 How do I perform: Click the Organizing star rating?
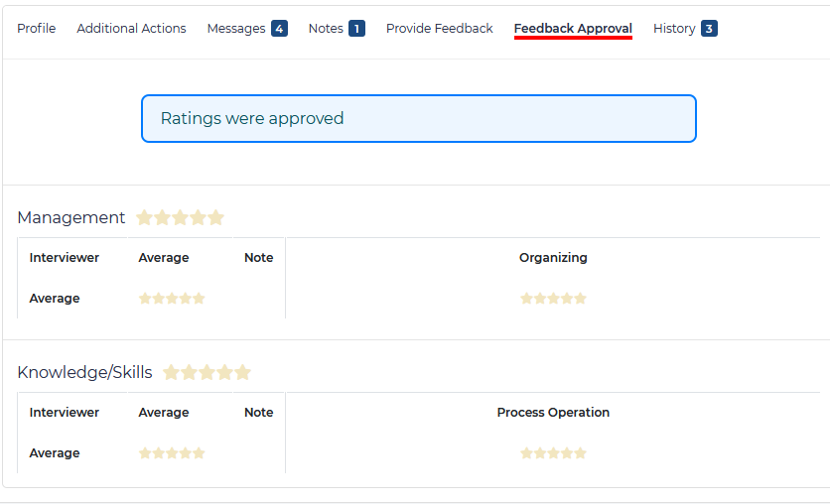click(553, 299)
